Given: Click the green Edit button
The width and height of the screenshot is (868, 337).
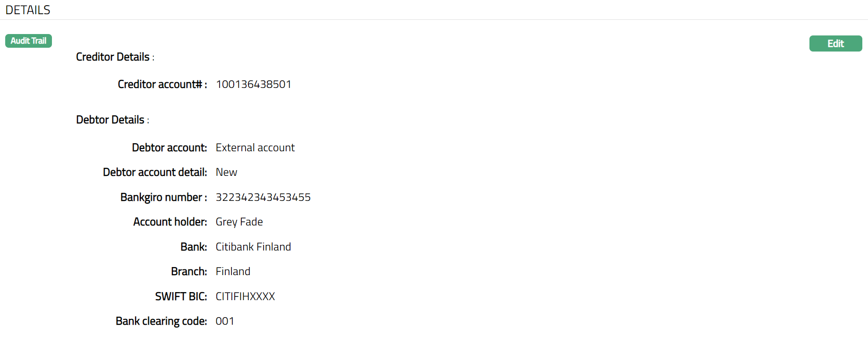Looking at the screenshot, I should pos(835,43).
